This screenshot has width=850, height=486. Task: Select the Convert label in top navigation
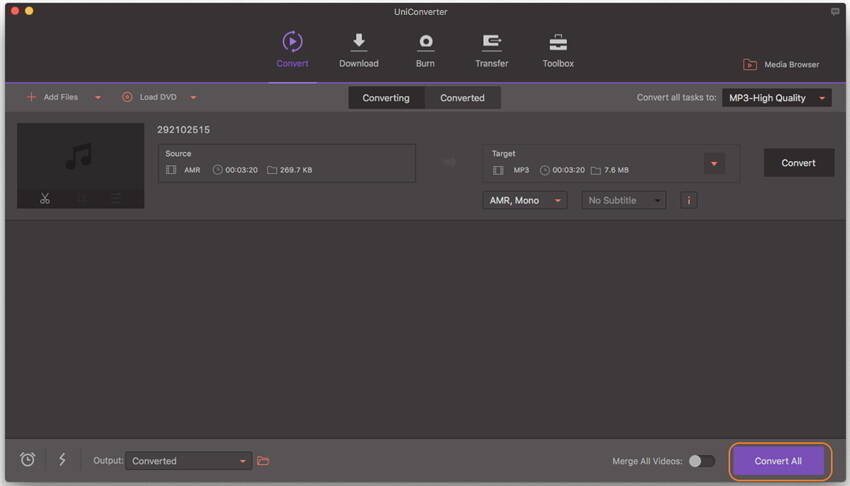[292, 63]
